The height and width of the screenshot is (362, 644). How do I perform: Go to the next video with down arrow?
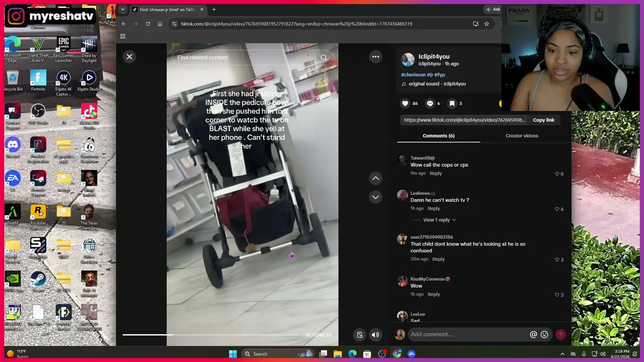click(x=375, y=197)
